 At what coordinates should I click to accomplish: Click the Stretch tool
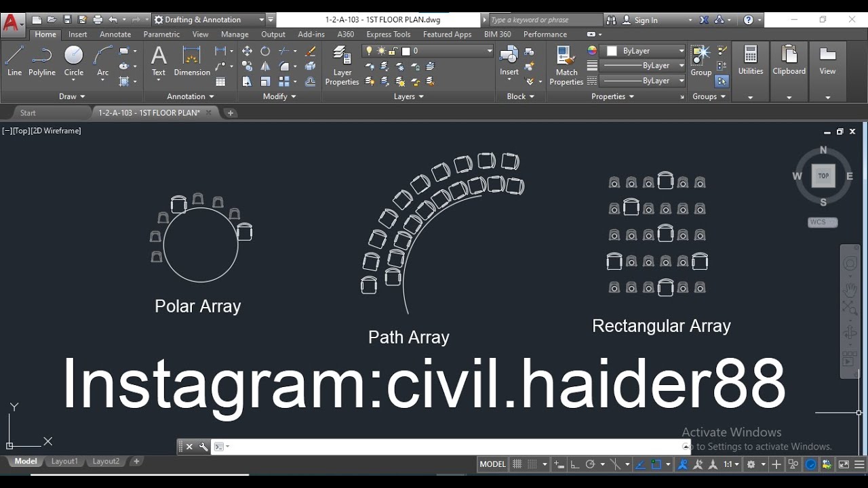(x=247, y=81)
